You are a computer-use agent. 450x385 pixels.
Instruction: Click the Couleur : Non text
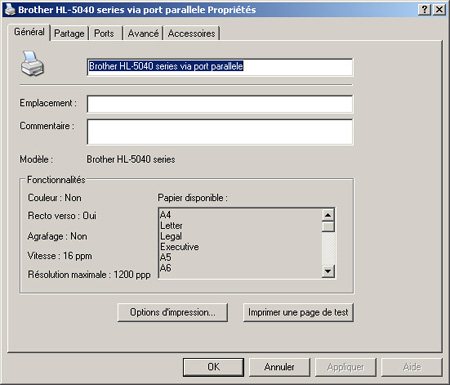coord(55,198)
